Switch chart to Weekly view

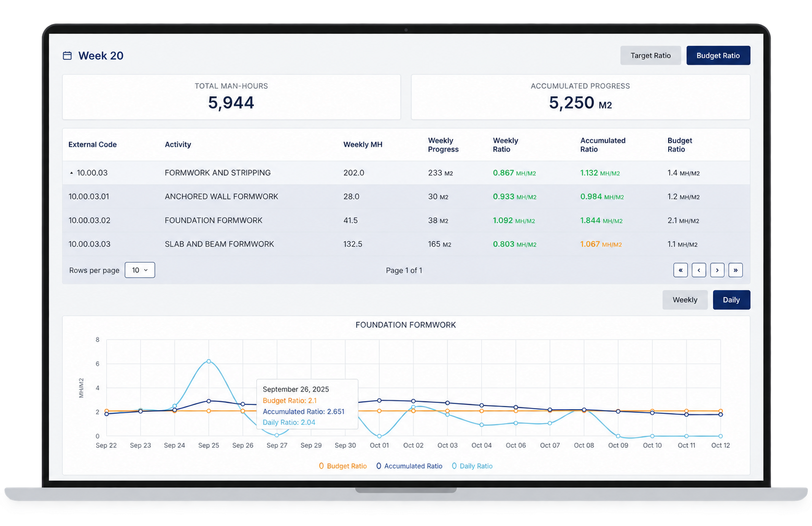685,300
